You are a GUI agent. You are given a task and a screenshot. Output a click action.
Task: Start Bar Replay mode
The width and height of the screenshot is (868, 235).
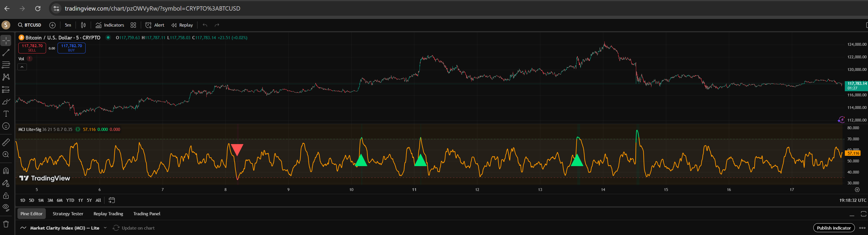click(182, 25)
